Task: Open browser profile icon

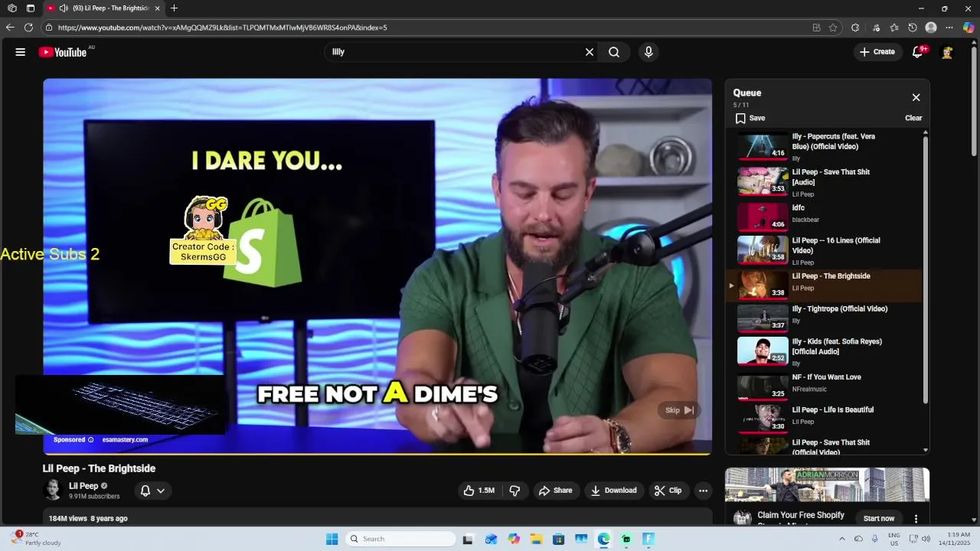Action: pos(931,28)
